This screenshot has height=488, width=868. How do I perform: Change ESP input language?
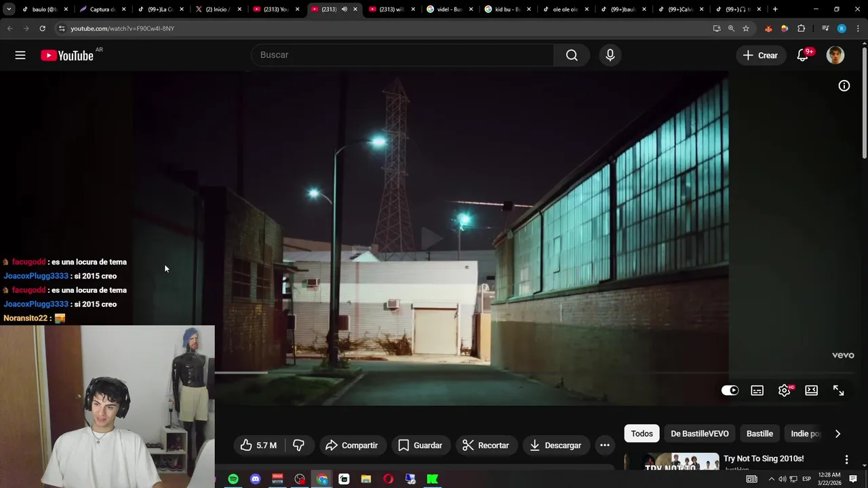pos(807,479)
